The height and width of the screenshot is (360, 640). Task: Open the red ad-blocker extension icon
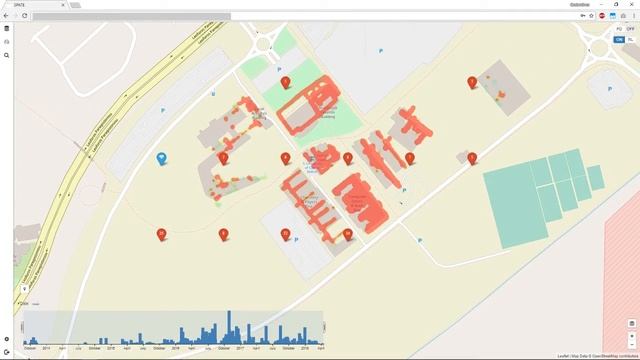(602, 16)
